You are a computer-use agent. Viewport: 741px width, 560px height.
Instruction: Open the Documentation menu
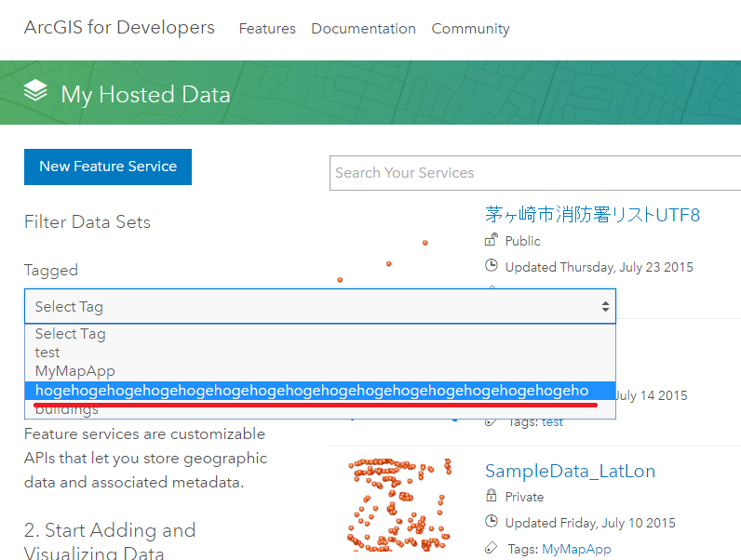(363, 29)
